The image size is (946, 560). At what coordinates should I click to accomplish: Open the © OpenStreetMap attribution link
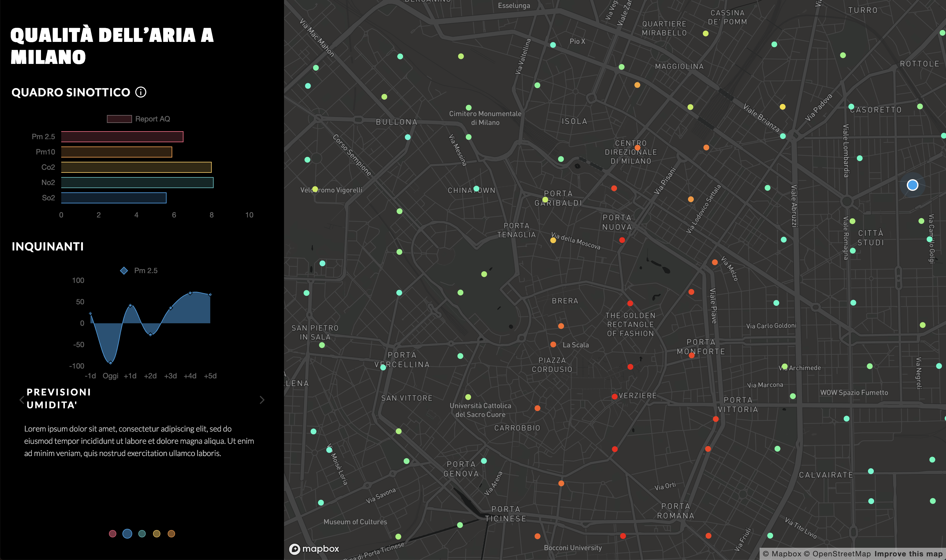coord(837,554)
